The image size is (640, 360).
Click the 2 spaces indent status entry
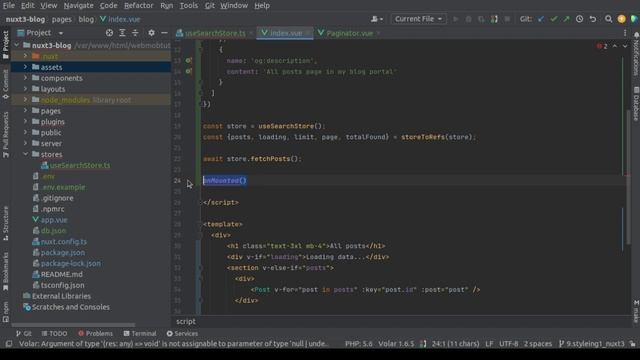click(x=538, y=344)
